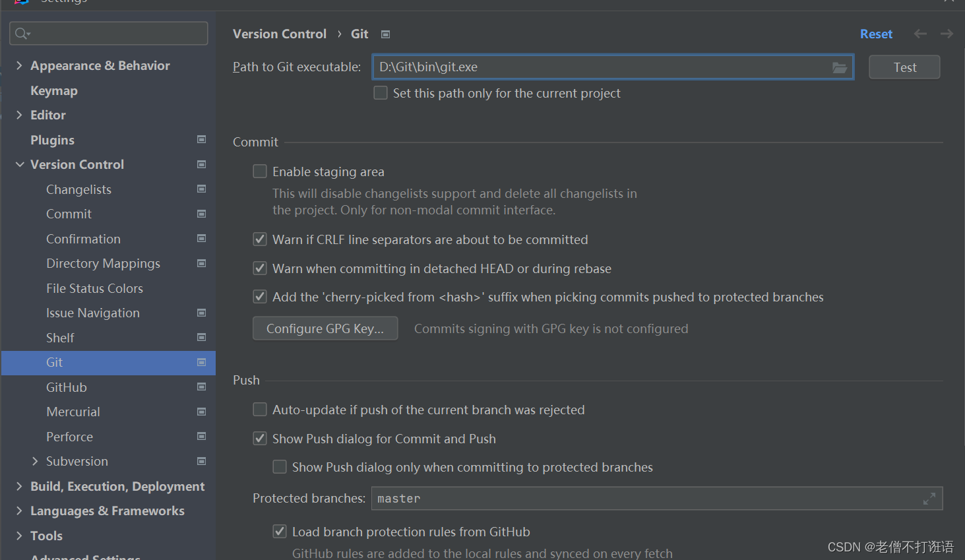Screen dimensions: 965x560
Task: Toggle 'Set this path only for the current project'
Action: 381,93
